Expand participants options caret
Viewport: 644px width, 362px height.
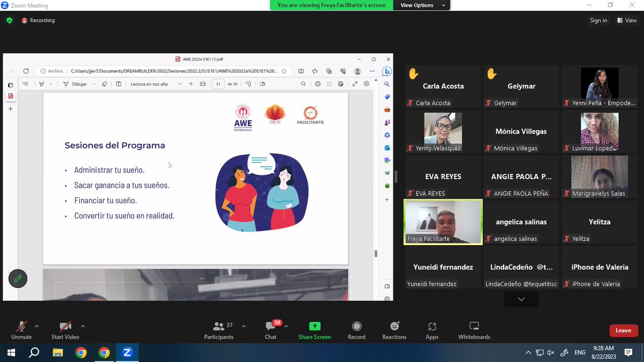[244, 326]
